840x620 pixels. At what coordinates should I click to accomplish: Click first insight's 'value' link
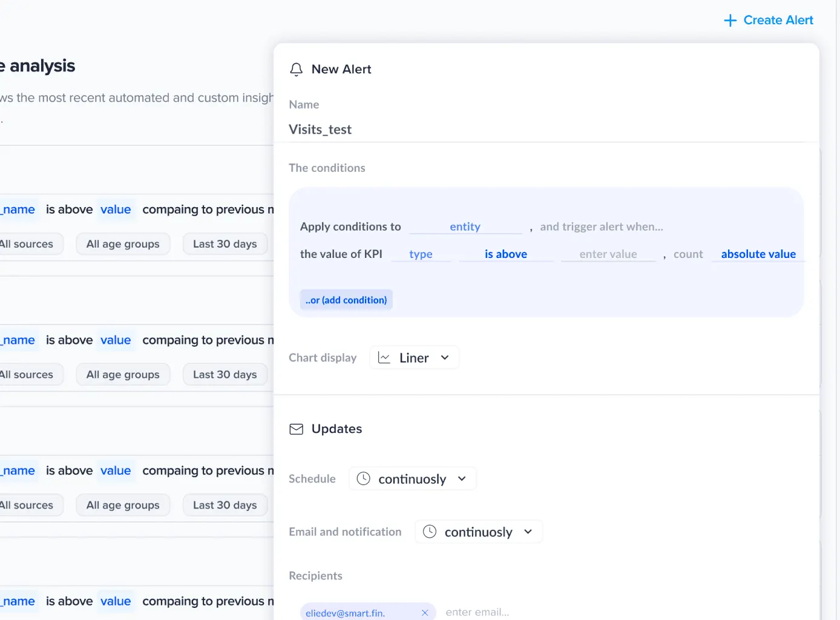116,209
